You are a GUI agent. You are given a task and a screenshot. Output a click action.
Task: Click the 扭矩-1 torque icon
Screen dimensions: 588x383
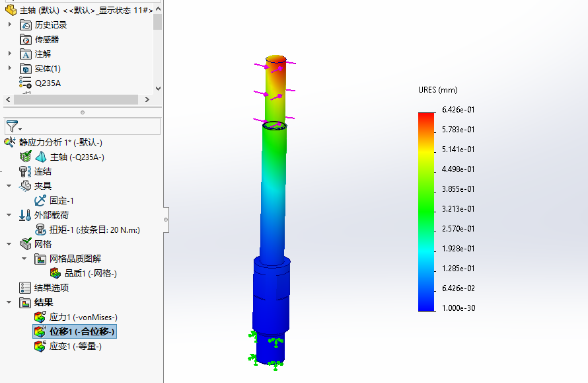tap(40, 230)
